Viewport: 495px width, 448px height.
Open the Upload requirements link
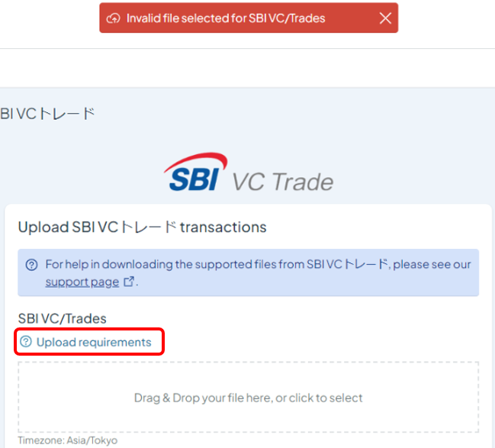pos(94,342)
